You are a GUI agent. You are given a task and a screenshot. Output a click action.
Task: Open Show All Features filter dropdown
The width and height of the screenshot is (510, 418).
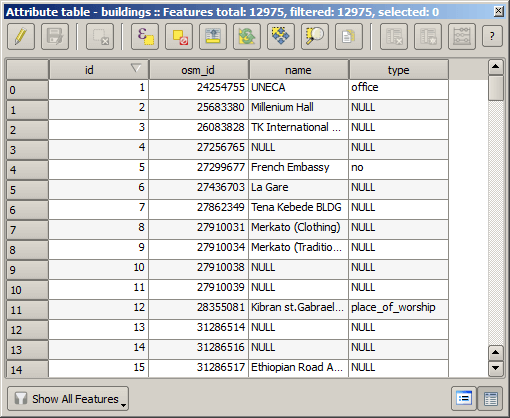(68, 399)
